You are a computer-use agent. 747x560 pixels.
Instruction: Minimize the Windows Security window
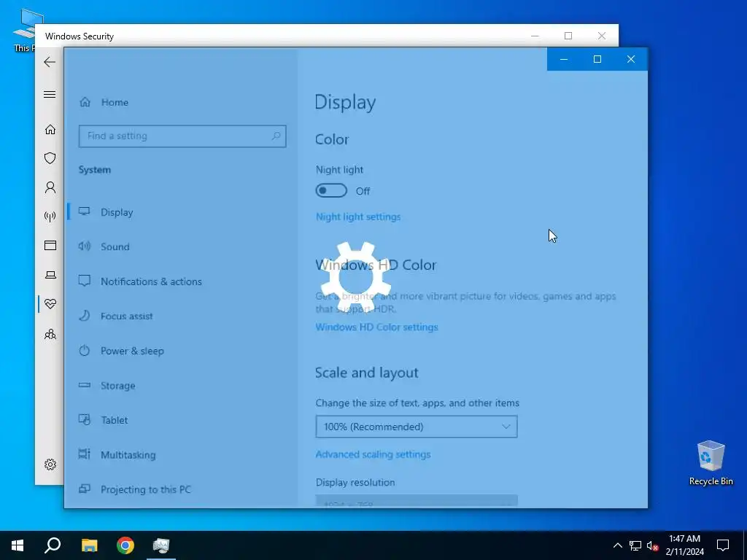click(x=535, y=36)
